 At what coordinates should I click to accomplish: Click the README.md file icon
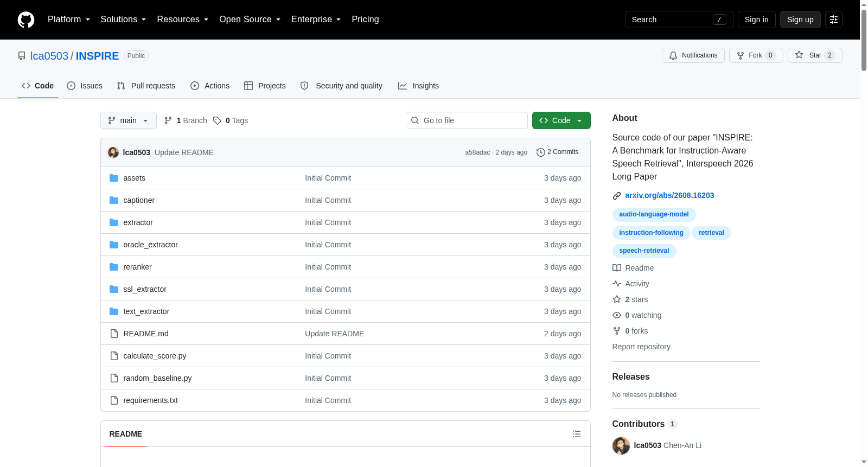pos(114,334)
